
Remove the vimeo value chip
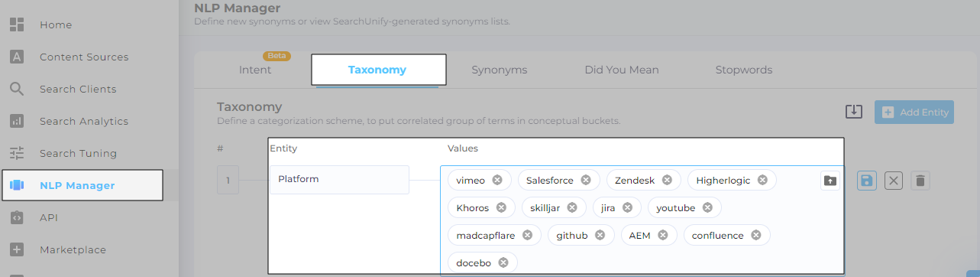point(497,181)
